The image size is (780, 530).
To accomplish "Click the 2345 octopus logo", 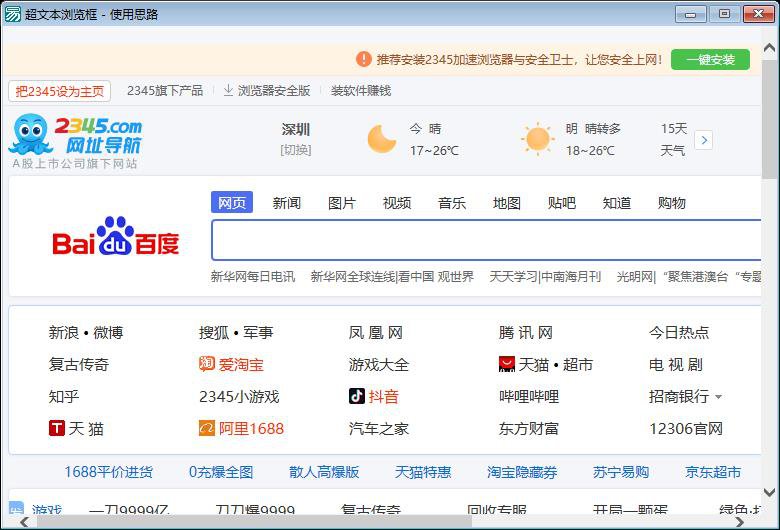I will pyautogui.click(x=30, y=135).
